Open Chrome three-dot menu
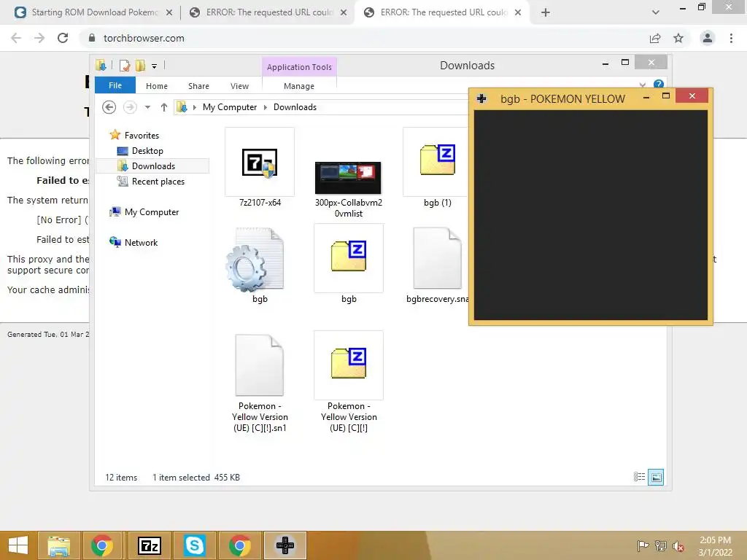The width and height of the screenshot is (747, 560). pyautogui.click(x=731, y=38)
